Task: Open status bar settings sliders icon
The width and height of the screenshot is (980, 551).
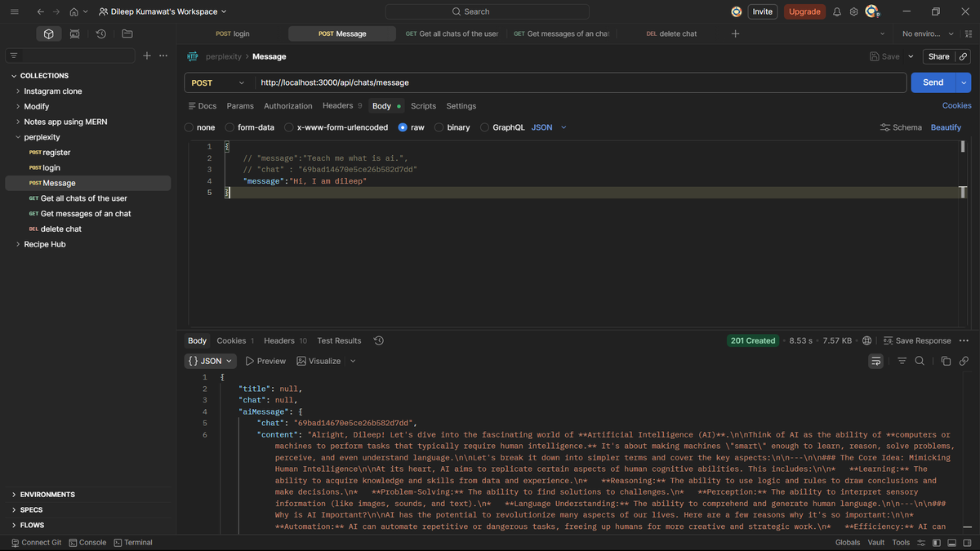Action: pos(920,543)
